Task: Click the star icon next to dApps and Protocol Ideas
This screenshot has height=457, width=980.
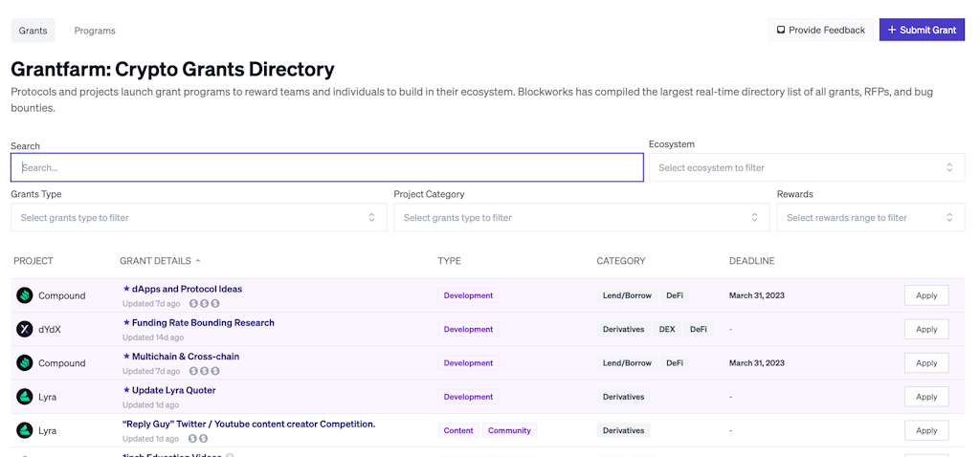Action: [x=126, y=289]
